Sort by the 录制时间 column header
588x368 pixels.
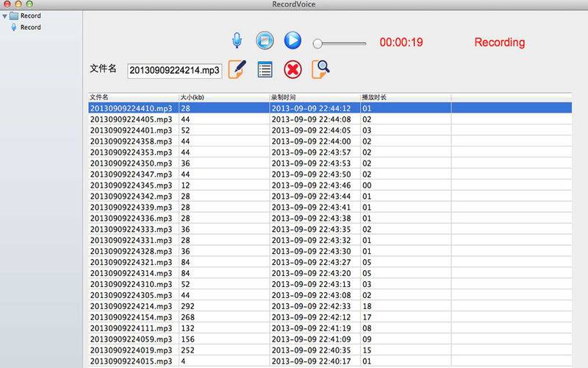click(x=315, y=97)
